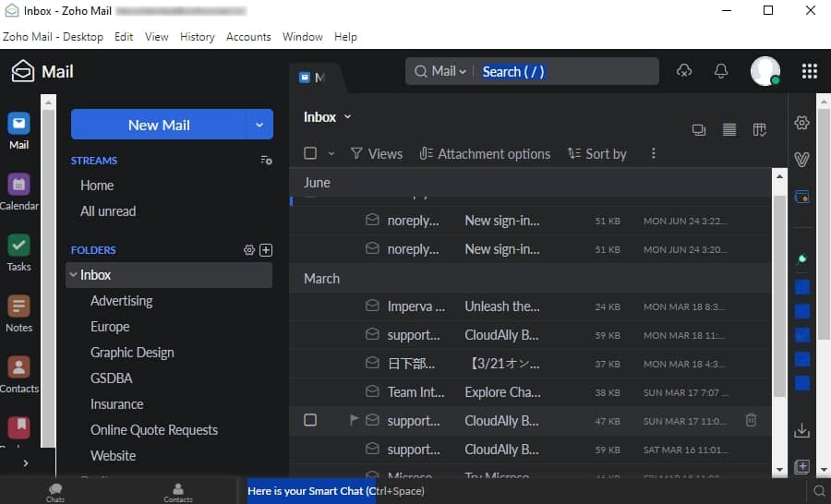The image size is (831, 504).
Task: Open the Help menu
Action: pos(345,37)
